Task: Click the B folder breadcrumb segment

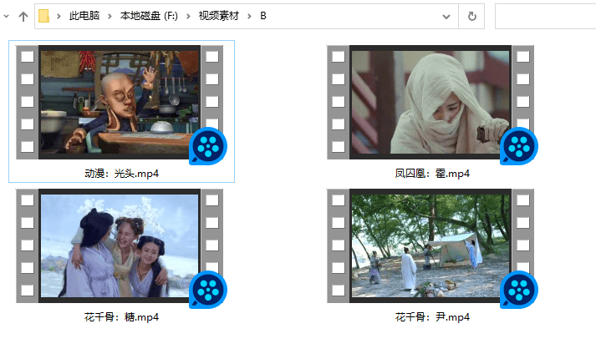Action: pos(264,16)
